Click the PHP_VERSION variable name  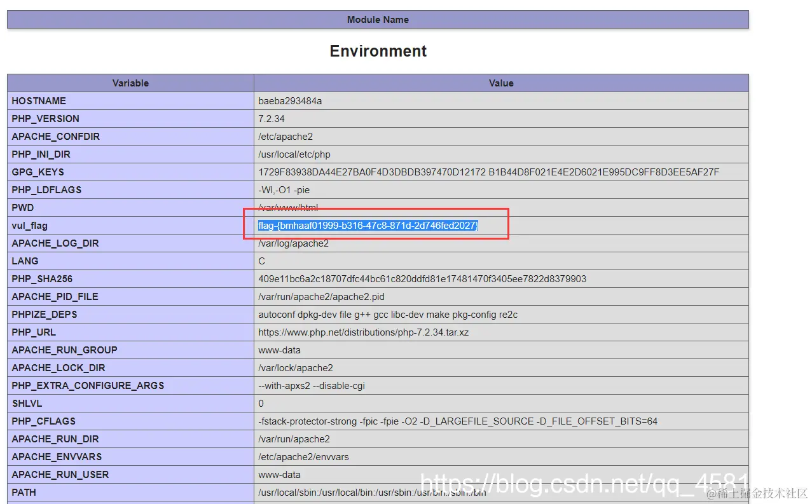tap(45, 119)
